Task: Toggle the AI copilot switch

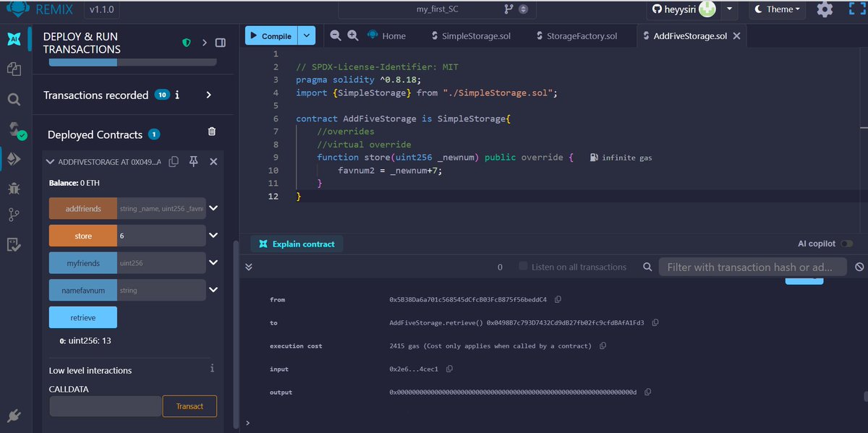Action: [x=846, y=244]
